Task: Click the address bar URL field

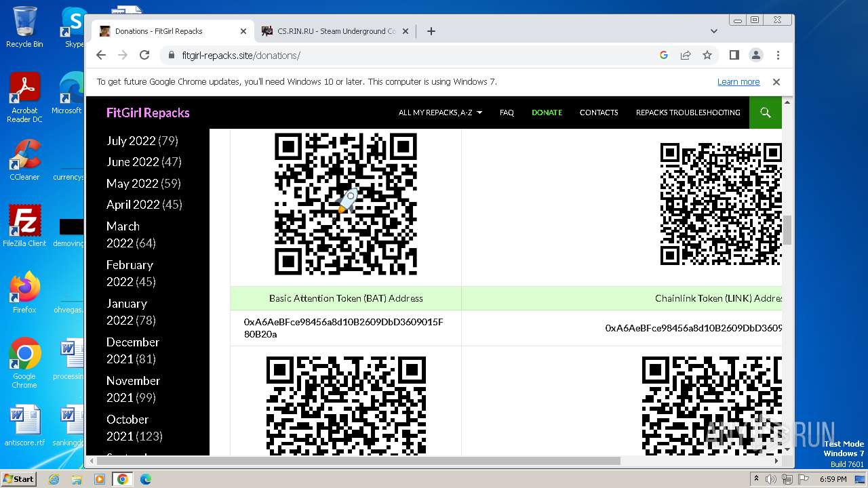Action: pos(407,55)
